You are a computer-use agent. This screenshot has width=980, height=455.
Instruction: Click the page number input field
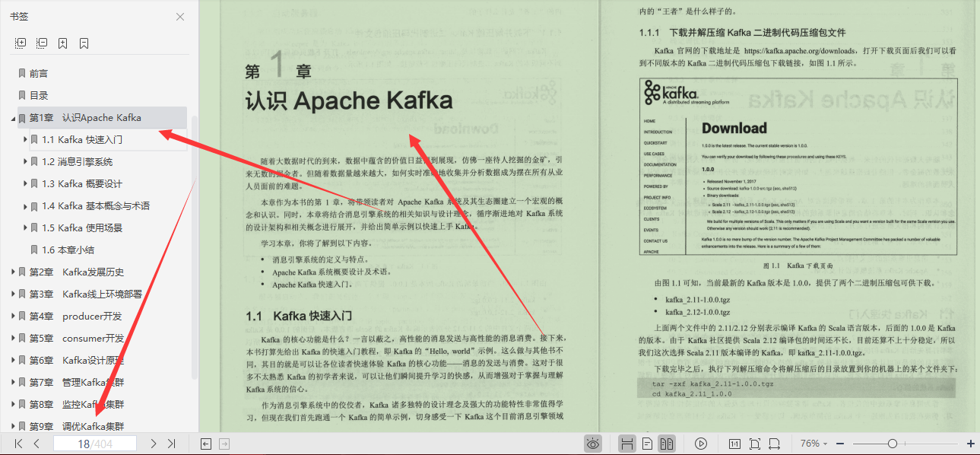click(95, 444)
